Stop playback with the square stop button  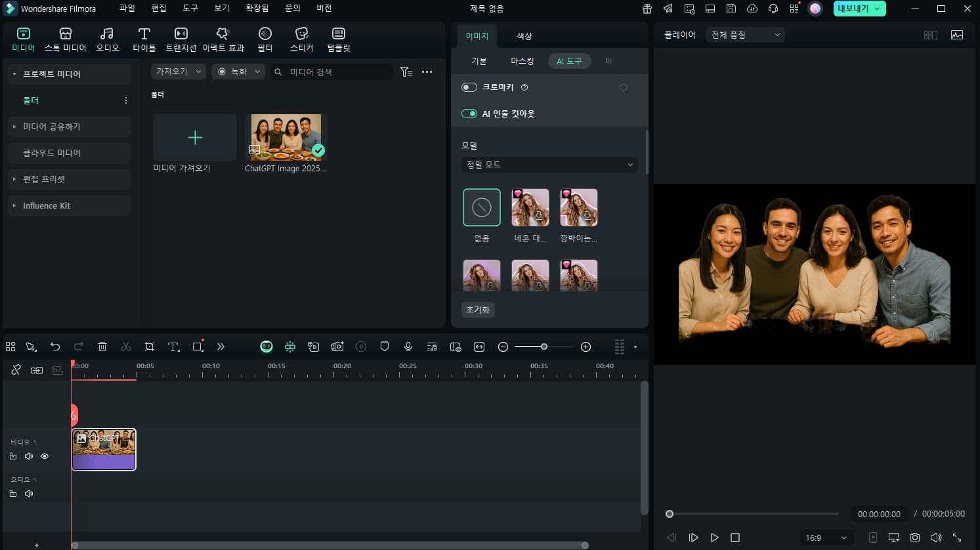coord(735,538)
